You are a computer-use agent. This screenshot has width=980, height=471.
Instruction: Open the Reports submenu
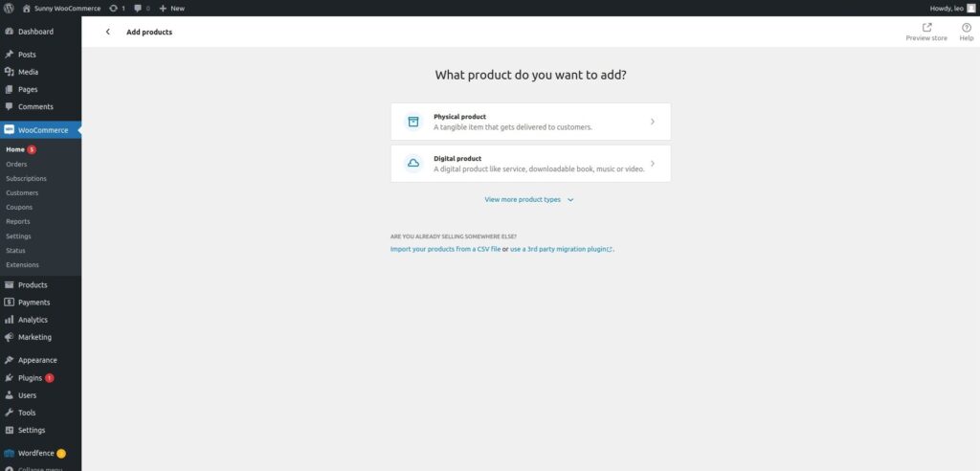point(17,221)
